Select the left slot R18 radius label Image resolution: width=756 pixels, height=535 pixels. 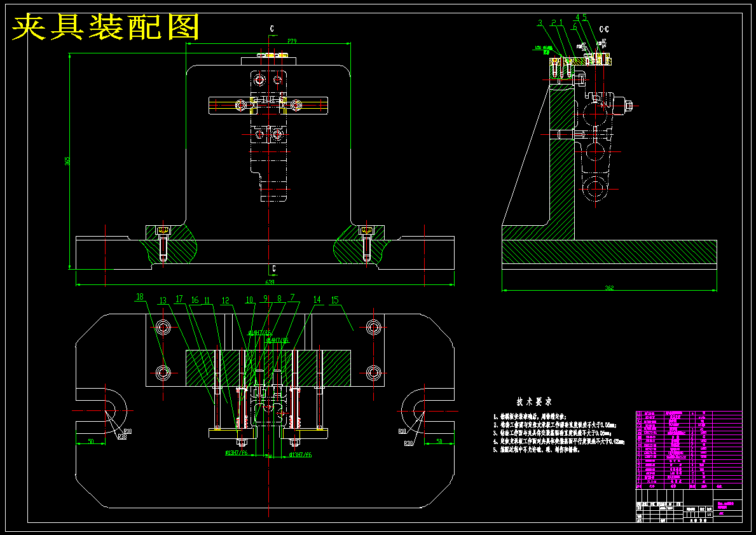(x=128, y=431)
